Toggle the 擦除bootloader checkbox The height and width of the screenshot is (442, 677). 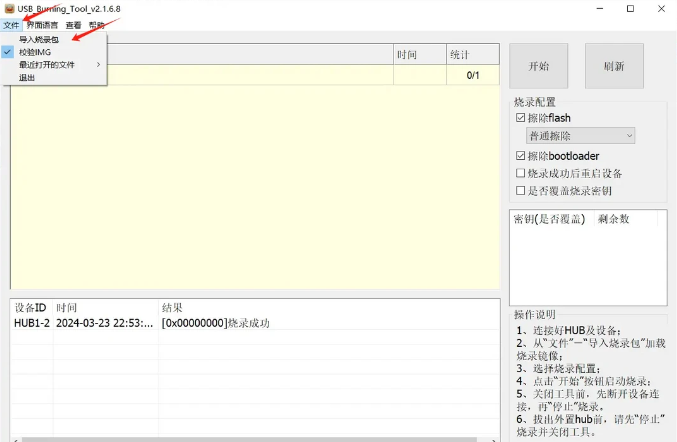point(521,156)
